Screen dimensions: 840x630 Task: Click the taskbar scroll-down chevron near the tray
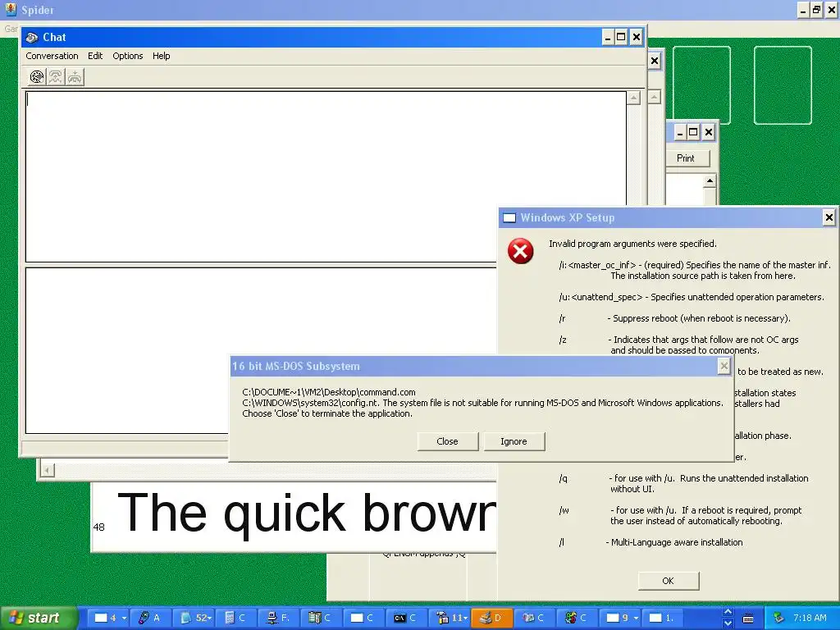pos(728,623)
